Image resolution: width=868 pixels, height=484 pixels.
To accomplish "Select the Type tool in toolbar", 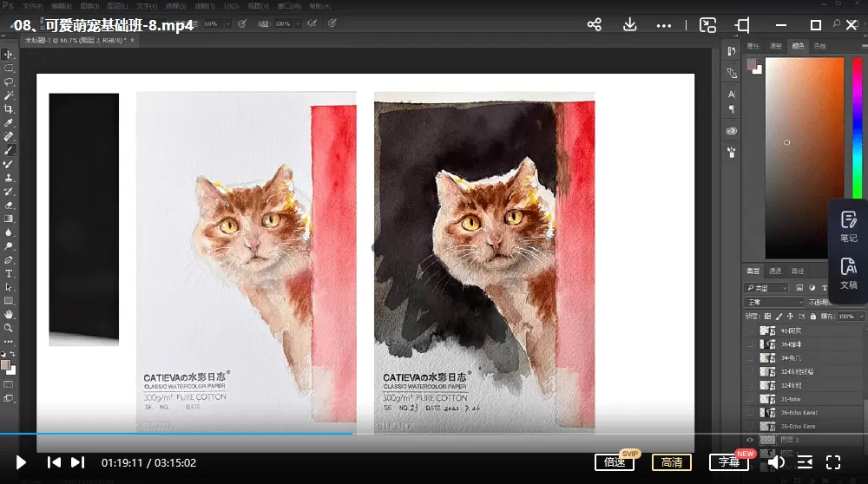I will coord(9,273).
